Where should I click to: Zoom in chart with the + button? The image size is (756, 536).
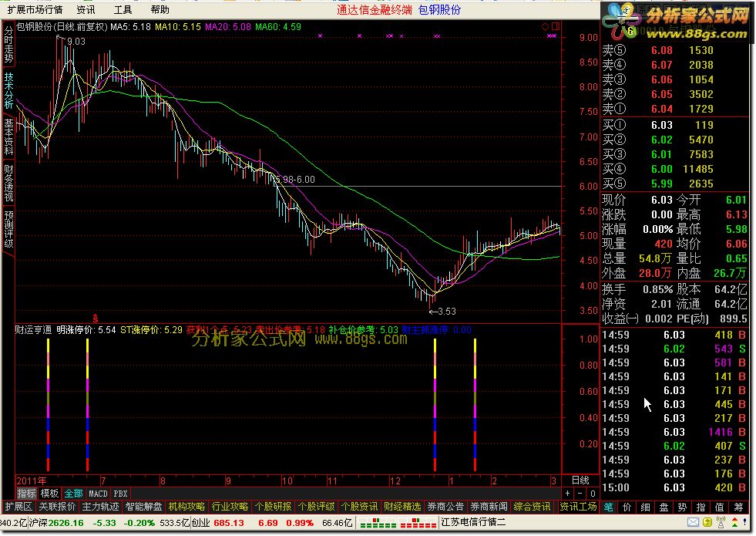[568, 494]
